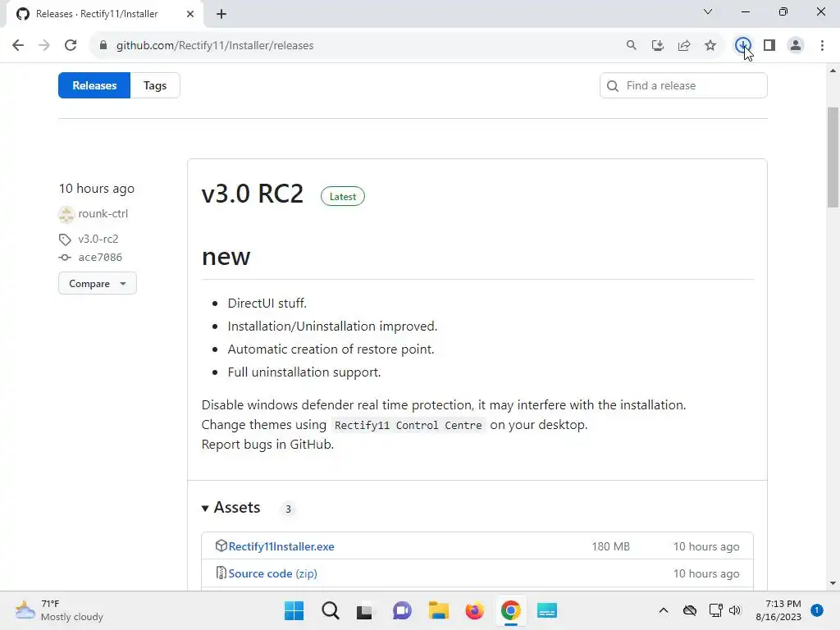The image size is (840, 630).
Task: Click the Latest badge
Action: [x=343, y=197]
